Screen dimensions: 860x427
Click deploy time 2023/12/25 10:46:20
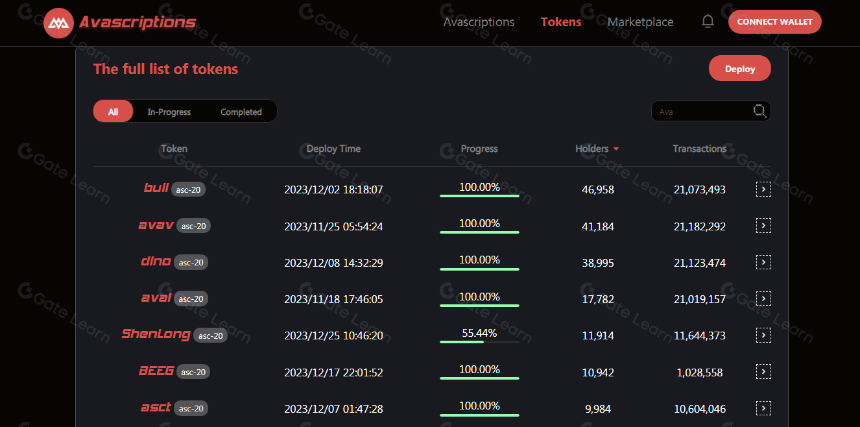[333, 335]
